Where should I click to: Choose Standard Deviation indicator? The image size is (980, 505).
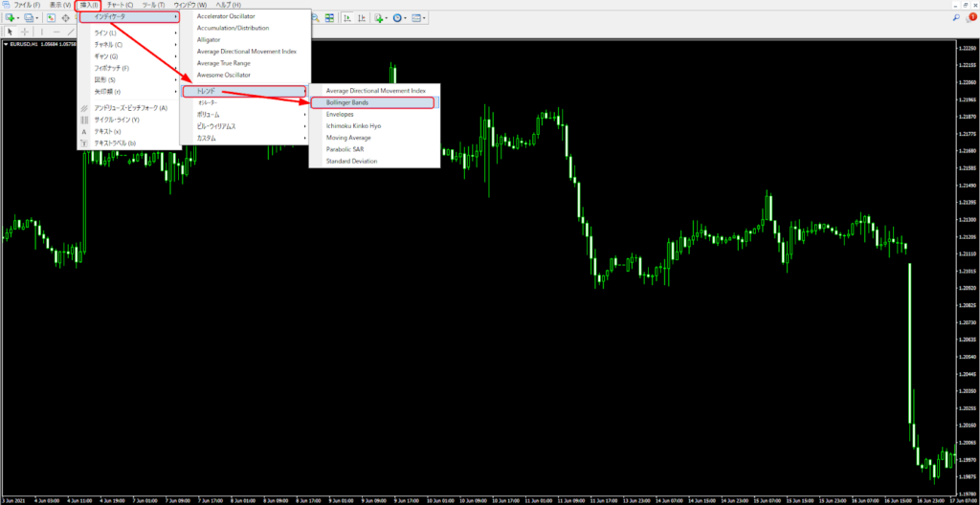pos(351,162)
